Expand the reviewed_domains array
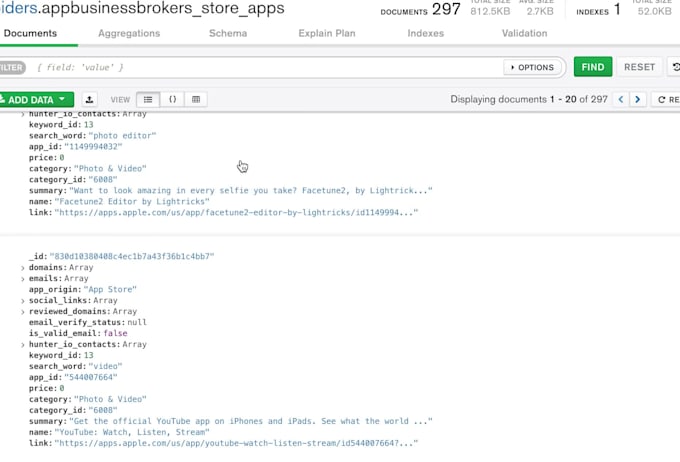Screen dimensions: 680x462 pyautogui.click(x=23, y=311)
